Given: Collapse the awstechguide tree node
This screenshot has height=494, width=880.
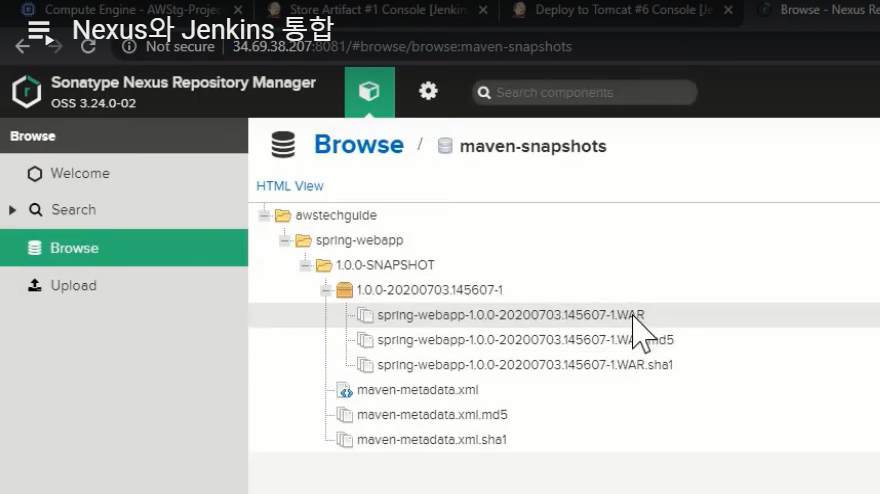Looking at the screenshot, I should point(264,216).
